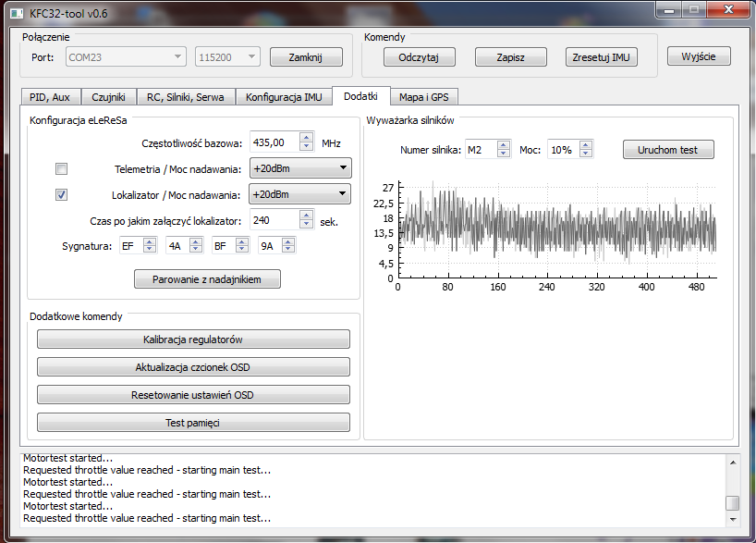Switch to the PID, Aux tab
This screenshot has height=543, width=756.
pyautogui.click(x=50, y=97)
